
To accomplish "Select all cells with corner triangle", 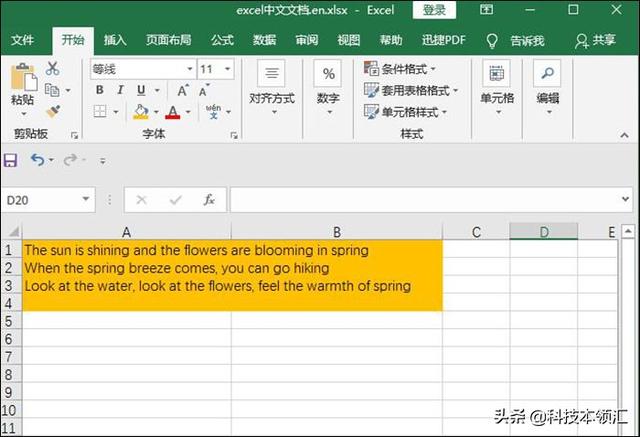I will click(12, 232).
